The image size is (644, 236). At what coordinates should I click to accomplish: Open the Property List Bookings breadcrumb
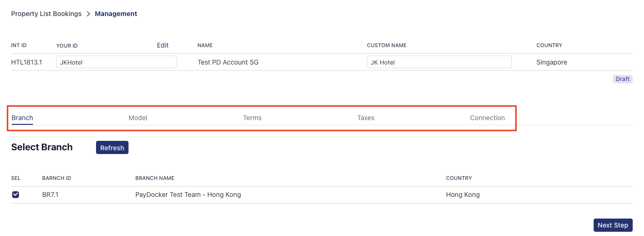[x=46, y=14]
